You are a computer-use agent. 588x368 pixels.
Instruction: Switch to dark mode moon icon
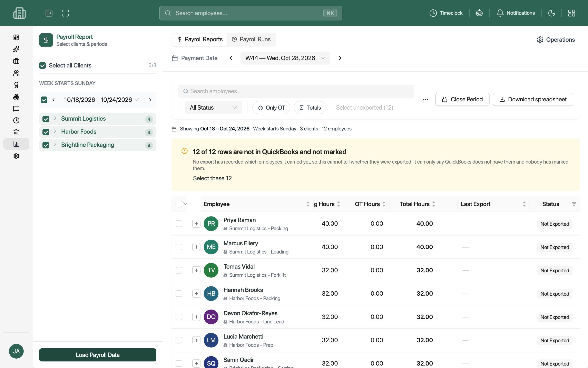[x=551, y=13]
